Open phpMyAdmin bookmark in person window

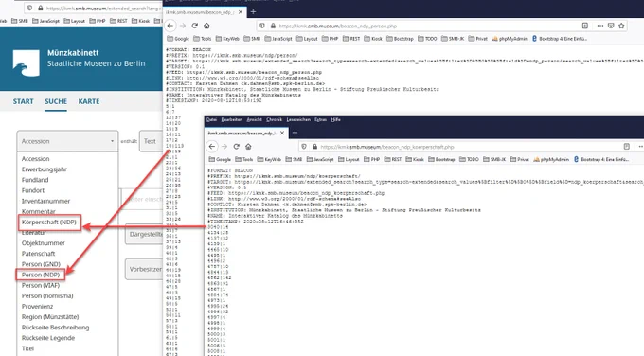click(510, 39)
